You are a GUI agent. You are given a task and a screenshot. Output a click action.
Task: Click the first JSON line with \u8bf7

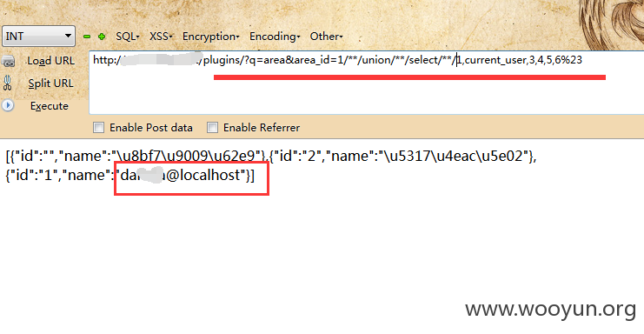coord(271,156)
